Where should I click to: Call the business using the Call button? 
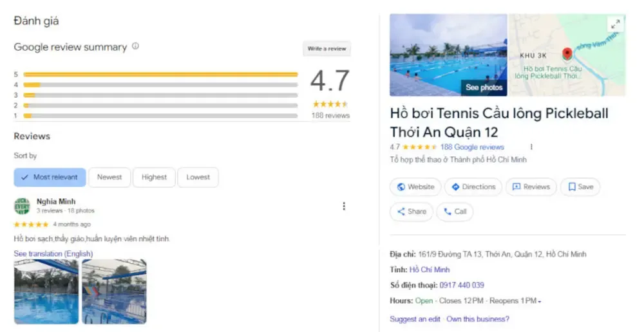pyautogui.click(x=455, y=211)
